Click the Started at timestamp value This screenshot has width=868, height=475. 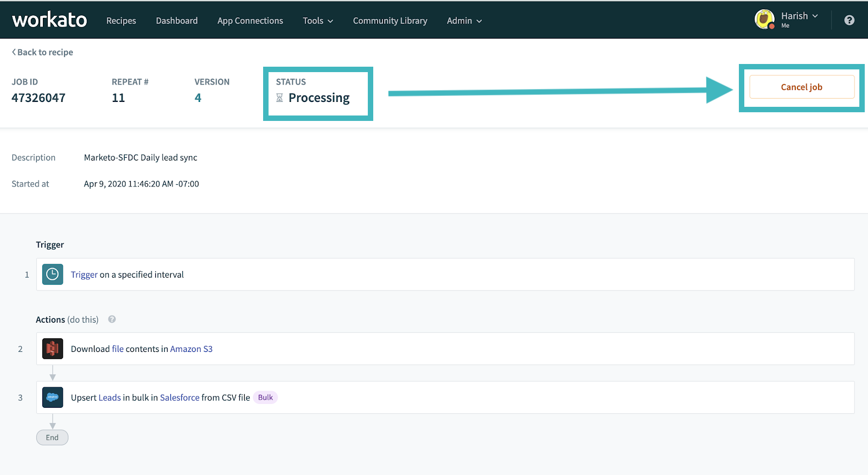coord(142,184)
